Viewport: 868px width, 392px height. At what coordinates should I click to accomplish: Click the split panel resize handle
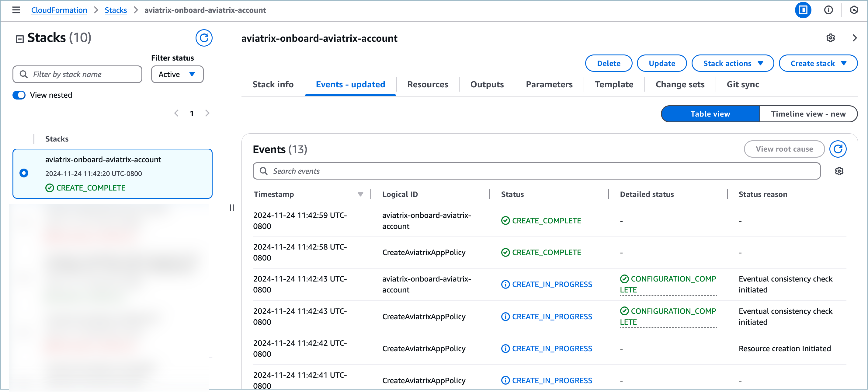coord(232,208)
